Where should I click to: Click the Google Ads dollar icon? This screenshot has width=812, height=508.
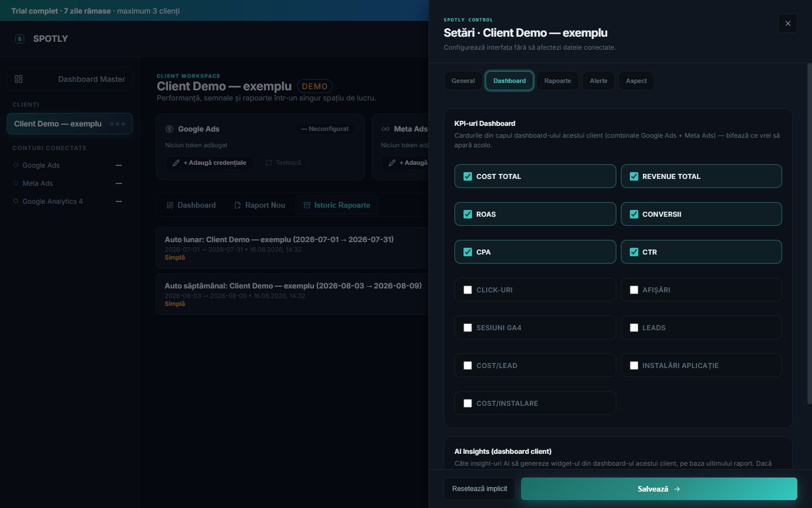coord(169,129)
